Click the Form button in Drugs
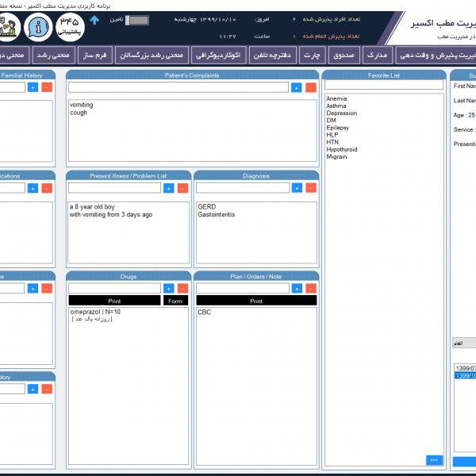476x476 pixels. tap(176, 301)
